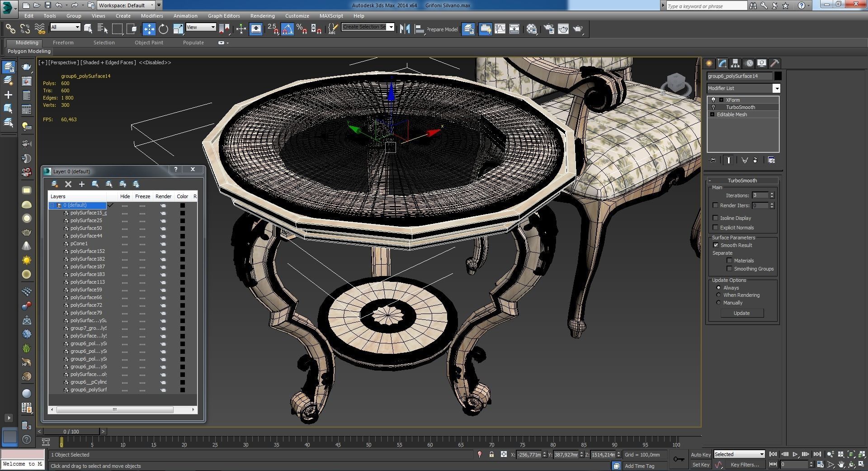Click the Set Key button
This screenshot has width=868, height=471.
[x=700, y=465]
